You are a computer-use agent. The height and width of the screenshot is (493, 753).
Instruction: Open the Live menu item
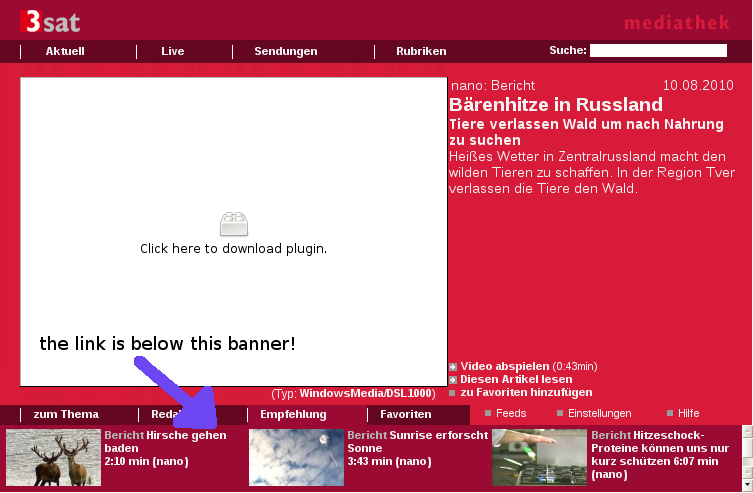point(173,51)
